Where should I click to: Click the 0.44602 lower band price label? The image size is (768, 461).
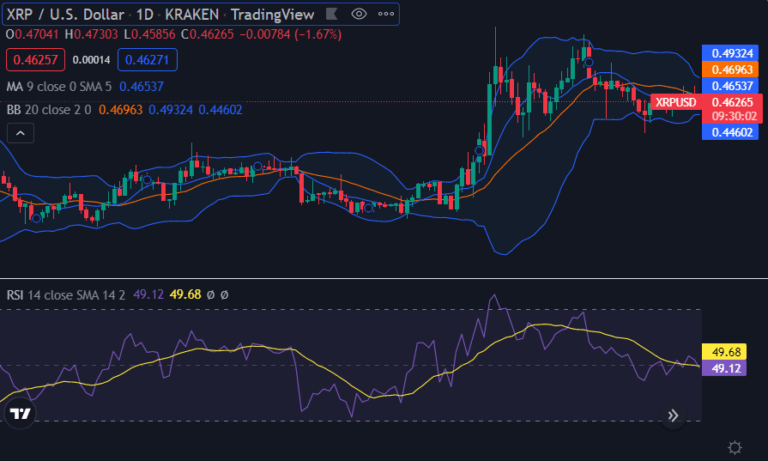[730, 132]
